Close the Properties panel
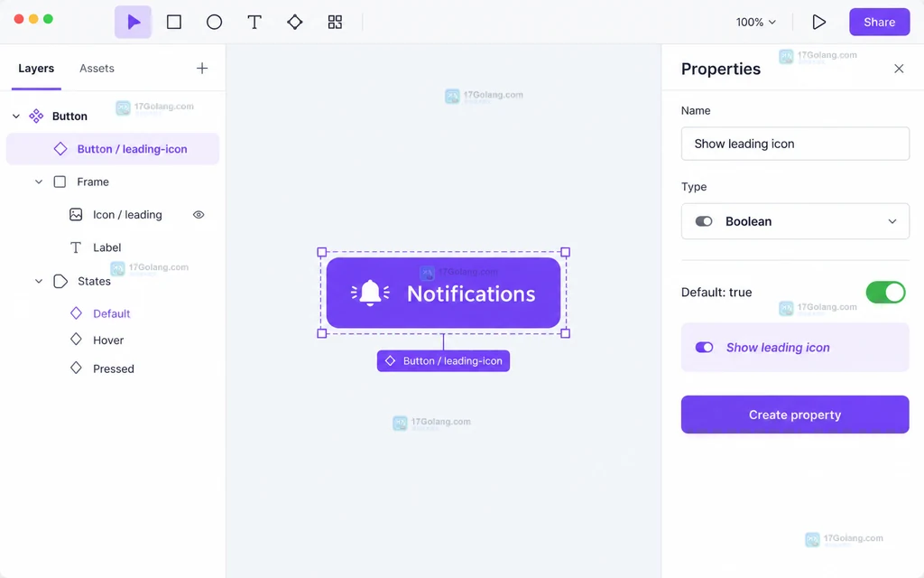Viewport: 924px width, 578px height. click(899, 69)
